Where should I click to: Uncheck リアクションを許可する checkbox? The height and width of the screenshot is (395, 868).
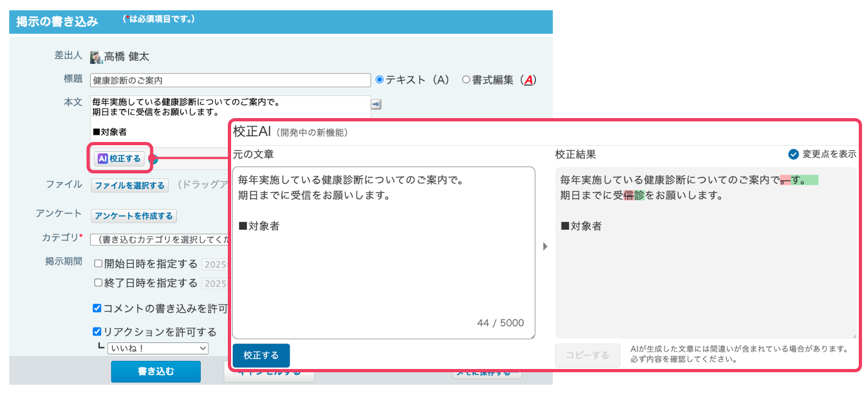pos(97,332)
